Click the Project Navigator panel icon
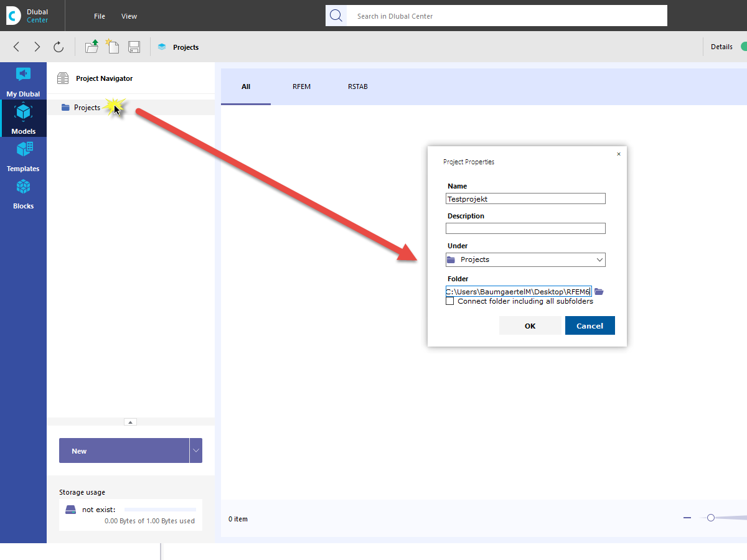 point(63,78)
